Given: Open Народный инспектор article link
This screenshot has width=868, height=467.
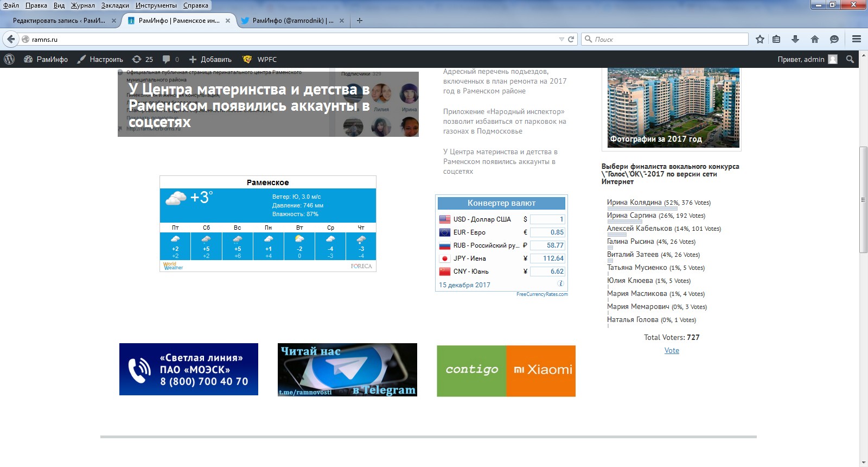Looking at the screenshot, I should coord(505,121).
